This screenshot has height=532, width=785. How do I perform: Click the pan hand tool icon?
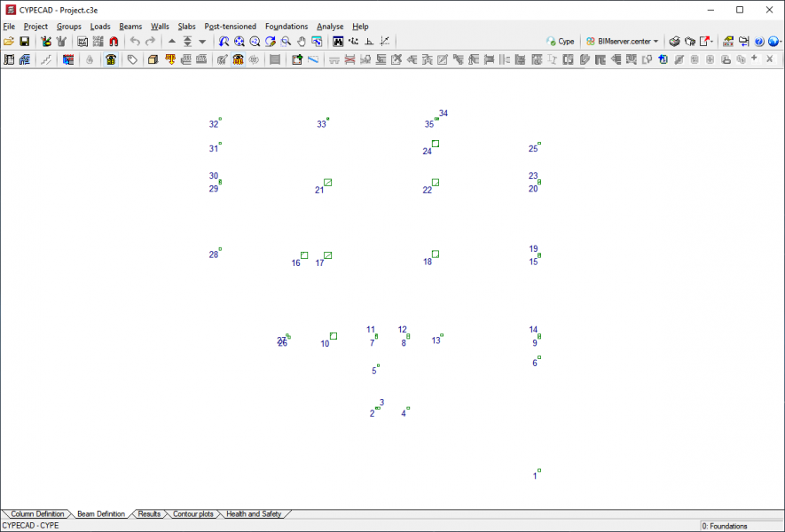[x=302, y=42]
